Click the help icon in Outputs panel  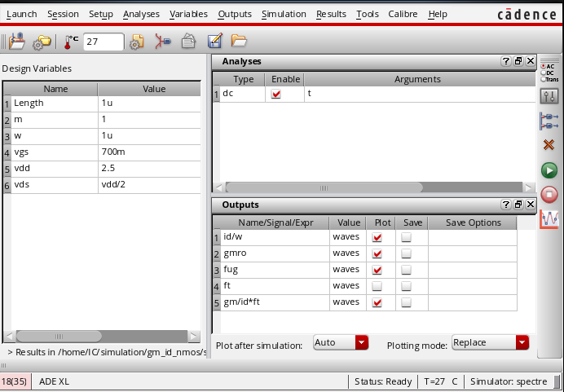tap(506, 205)
